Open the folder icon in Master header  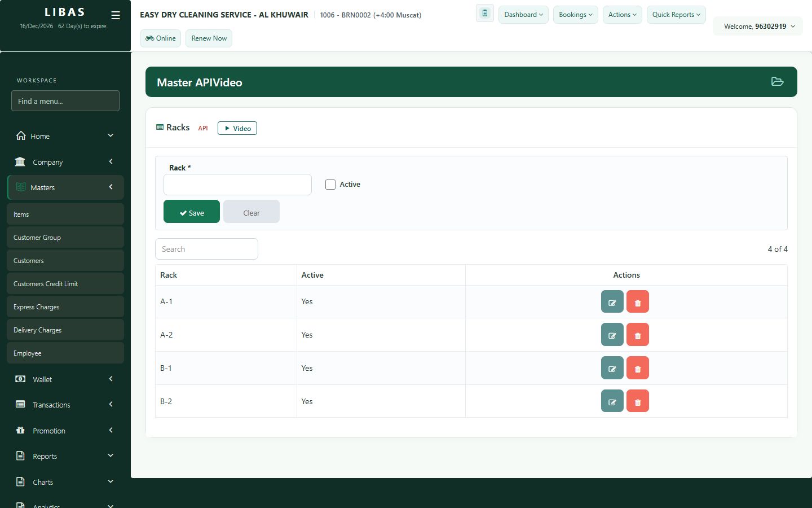click(778, 82)
